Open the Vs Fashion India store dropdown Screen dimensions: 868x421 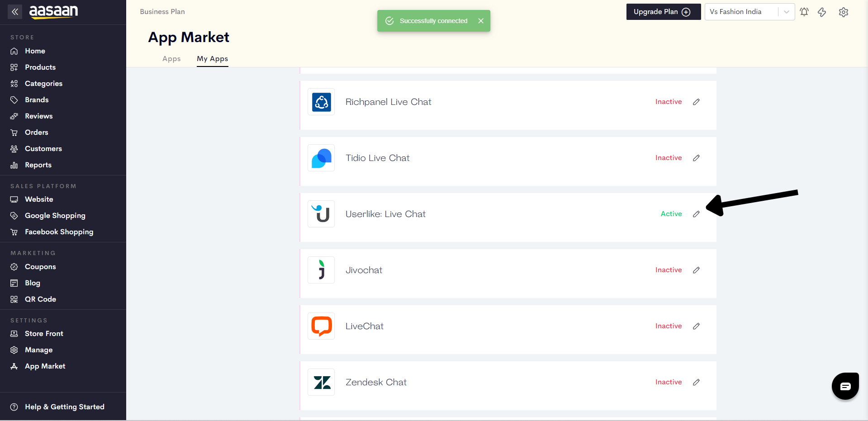749,12
